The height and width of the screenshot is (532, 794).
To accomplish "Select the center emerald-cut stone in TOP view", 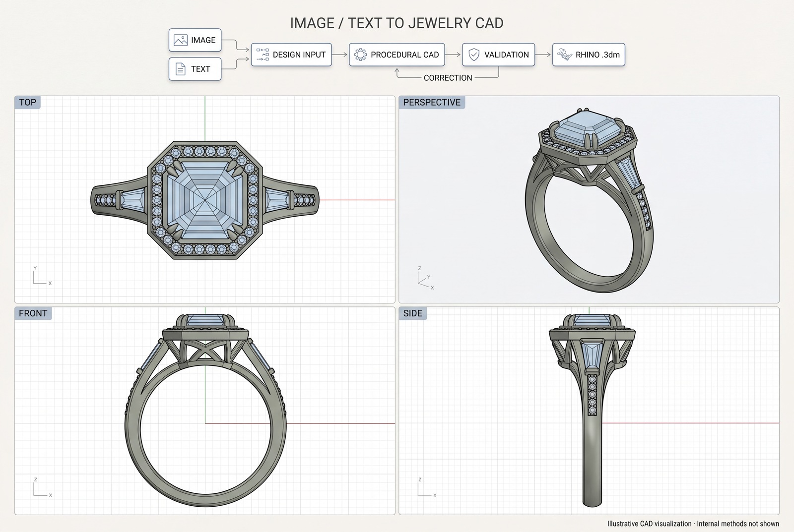I will pyautogui.click(x=205, y=200).
